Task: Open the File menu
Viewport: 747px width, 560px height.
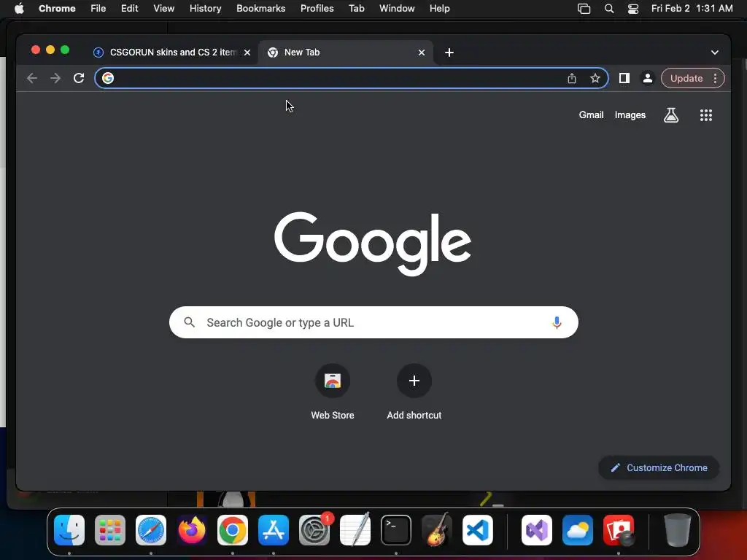Action: click(x=98, y=9)
